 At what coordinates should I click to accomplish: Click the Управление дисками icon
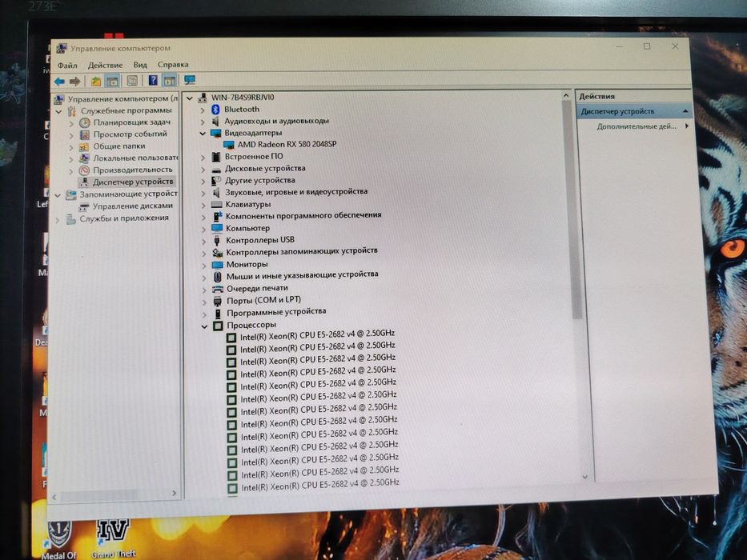click(x=84, y=206)
